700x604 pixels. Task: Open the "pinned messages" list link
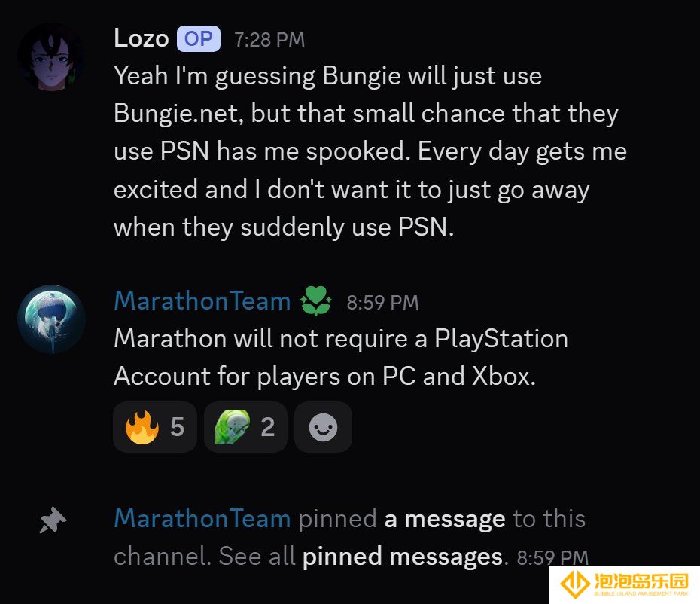click(403, 557)
